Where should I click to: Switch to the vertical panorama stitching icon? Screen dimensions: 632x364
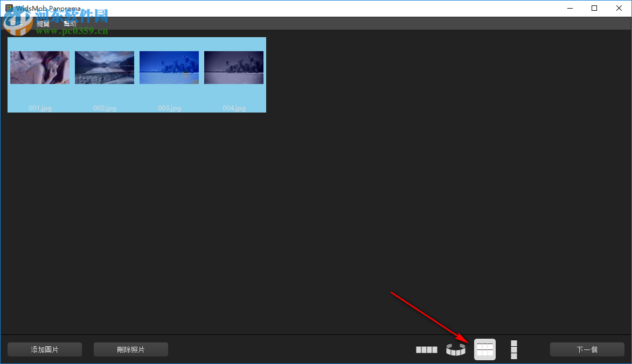513,349
